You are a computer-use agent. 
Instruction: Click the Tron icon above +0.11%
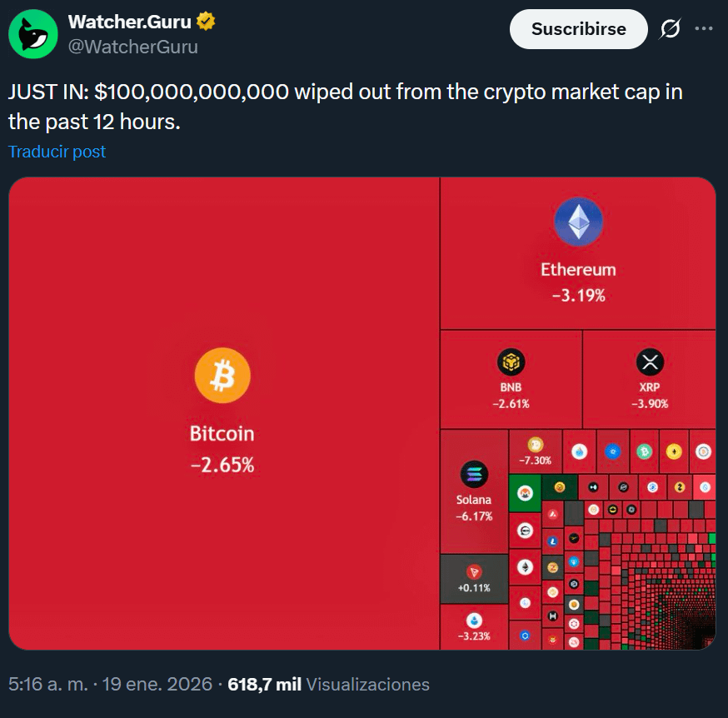474,571
